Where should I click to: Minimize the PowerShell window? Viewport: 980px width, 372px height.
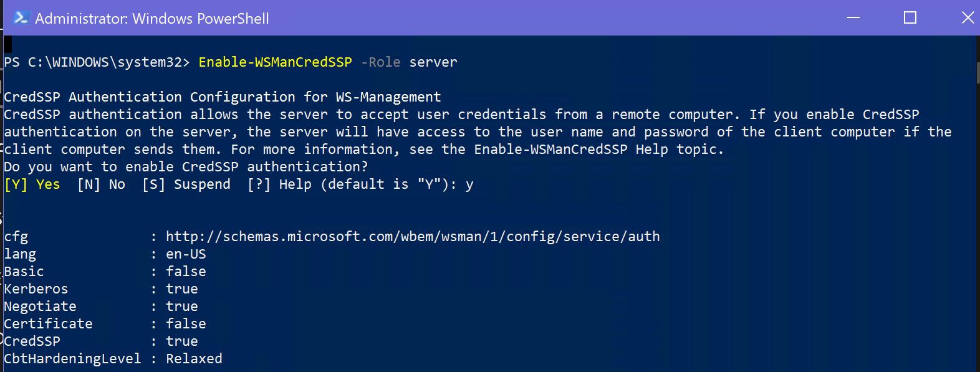[x=853, y=18]
